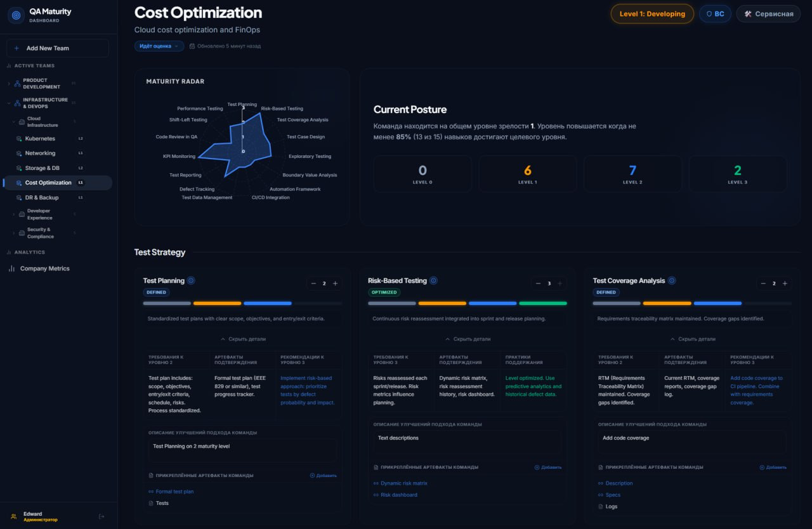812x529 pixels.
Task: Increase Risk-Based Testing level with plus
Action: 560,284
